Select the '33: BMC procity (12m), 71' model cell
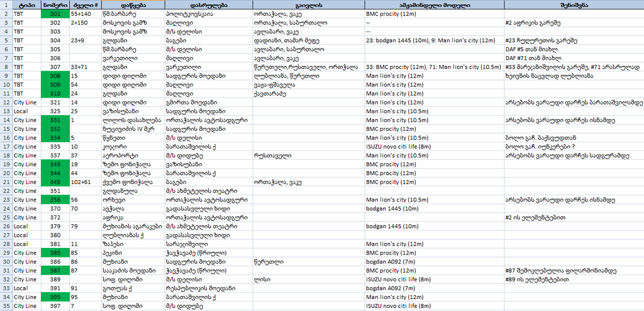The image size is (644, 311). click(x=434, y=67)
